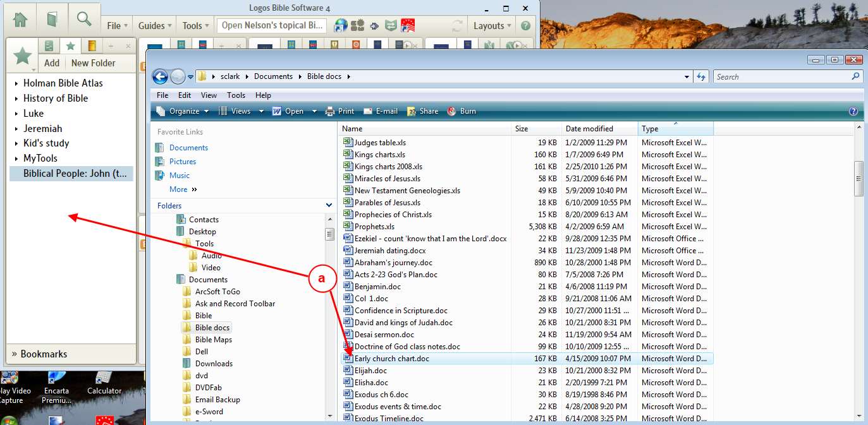Select Early church chart.doc file
Screen dimensions: 868x425
[x=391, y=359]
